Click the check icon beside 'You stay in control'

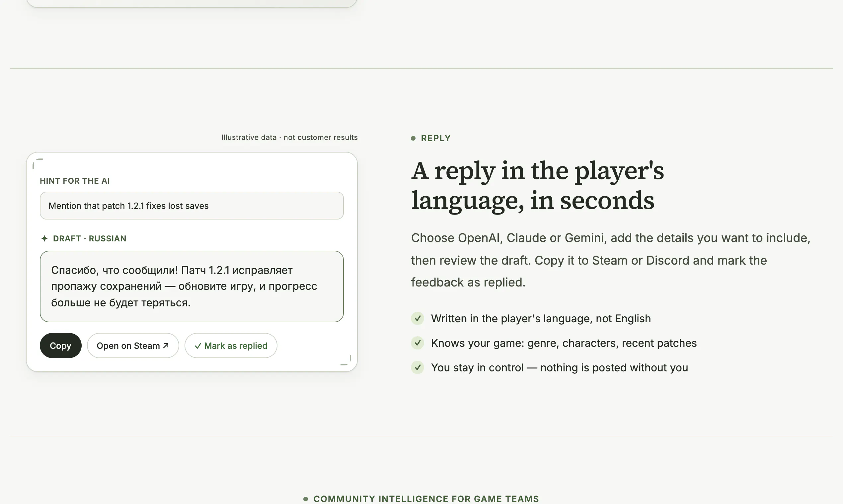click(x=418, y=367)
